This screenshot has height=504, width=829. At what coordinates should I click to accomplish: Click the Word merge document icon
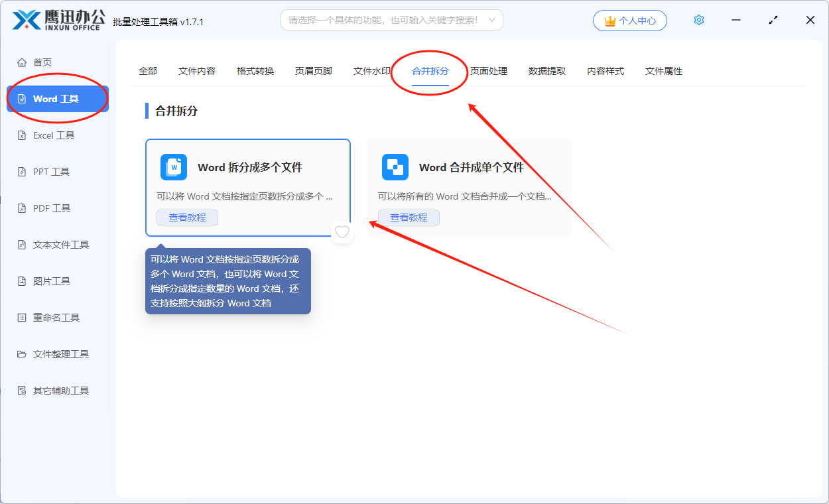pyautogui.click(x=395, y=167)
